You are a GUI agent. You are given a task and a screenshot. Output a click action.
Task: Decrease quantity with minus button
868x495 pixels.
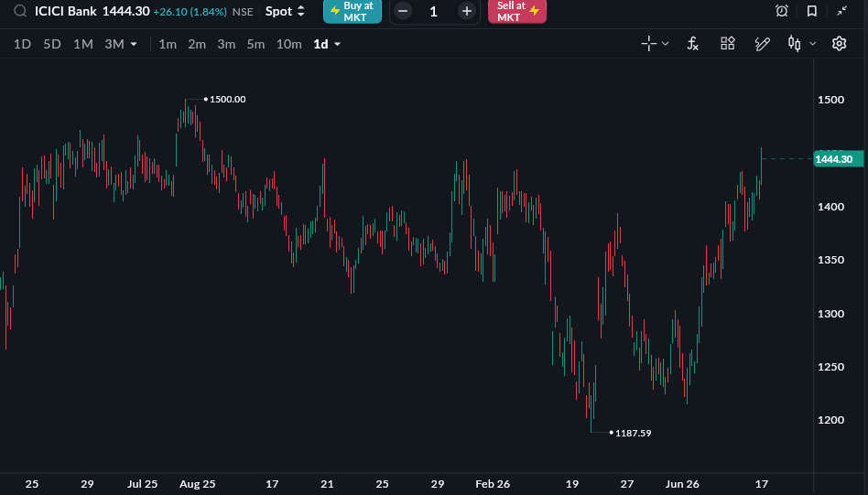pyautogui.click(x=403, y=11)
